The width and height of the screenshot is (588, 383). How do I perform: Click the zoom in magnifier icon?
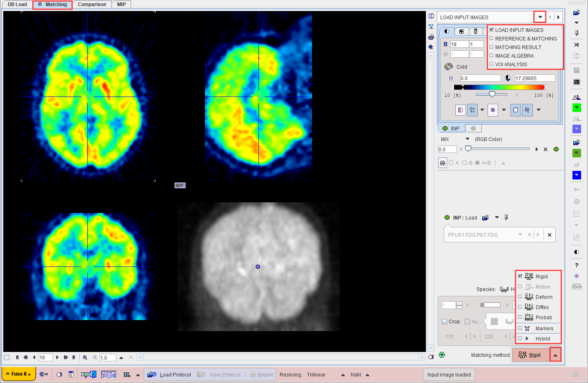[85, 357]
